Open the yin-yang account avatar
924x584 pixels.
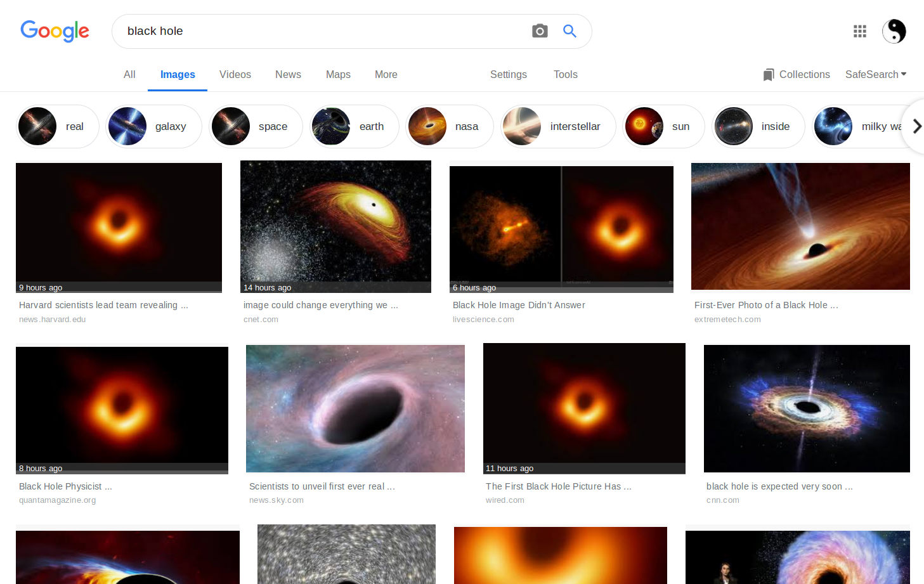pos(894,31)
